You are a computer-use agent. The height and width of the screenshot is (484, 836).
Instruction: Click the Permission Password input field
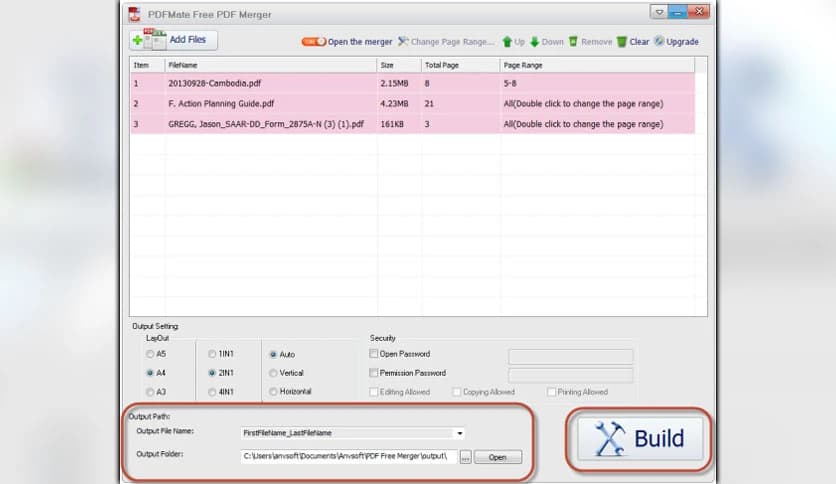570,375
